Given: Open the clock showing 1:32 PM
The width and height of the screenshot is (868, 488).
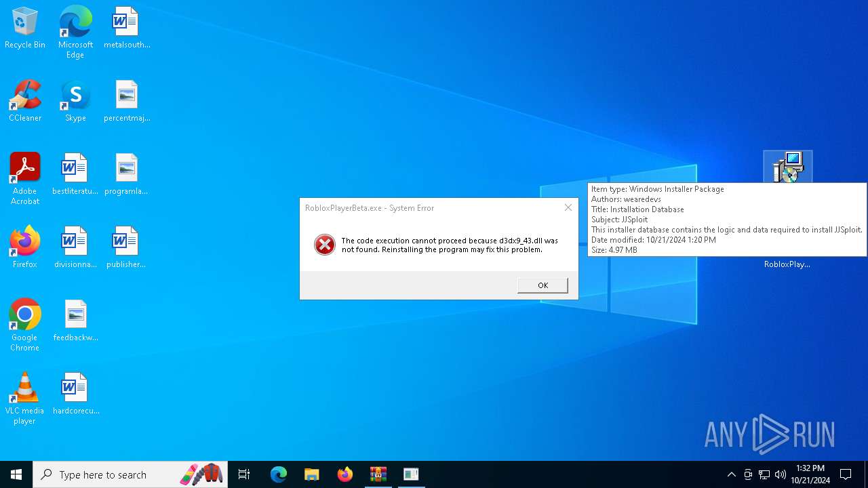Looking at the screenshot, I should click(810, 474).
